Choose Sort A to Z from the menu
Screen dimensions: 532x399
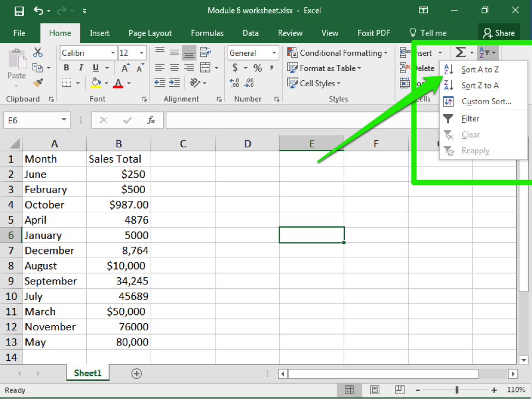point(480,69)
